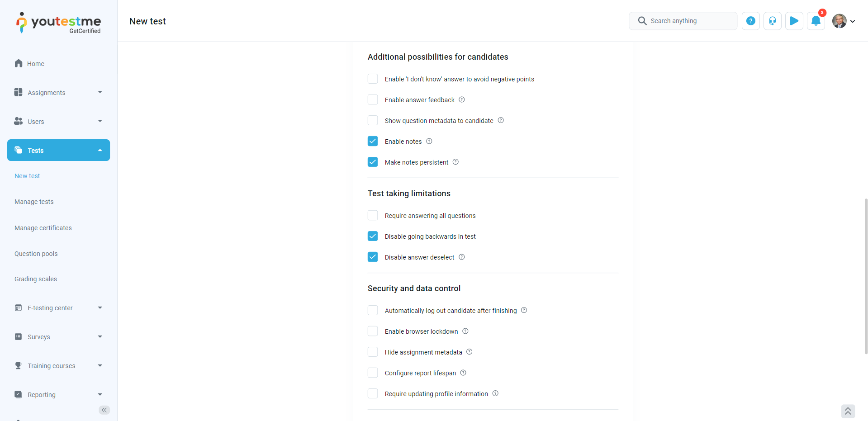Viewport: 868px width, 421px height.
Task: Open the user profile dropdown arrow
Action: tap(853, 21)
